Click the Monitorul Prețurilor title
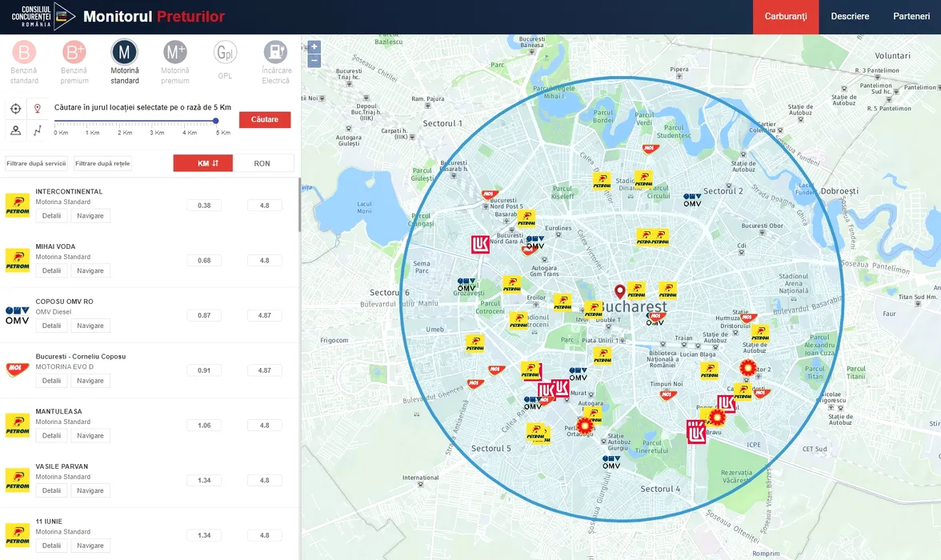This screenshot has width=941, height=560. (x=154, y=16)
